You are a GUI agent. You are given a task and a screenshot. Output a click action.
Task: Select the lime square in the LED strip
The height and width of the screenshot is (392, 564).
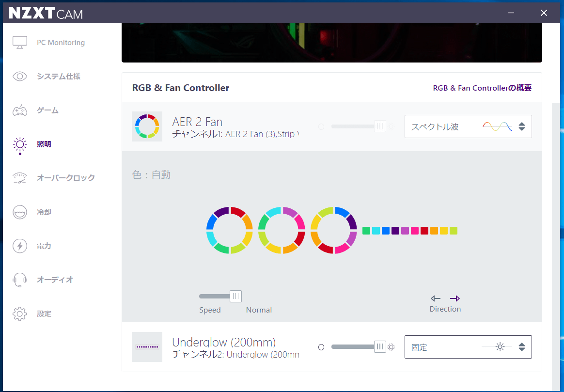454,231
